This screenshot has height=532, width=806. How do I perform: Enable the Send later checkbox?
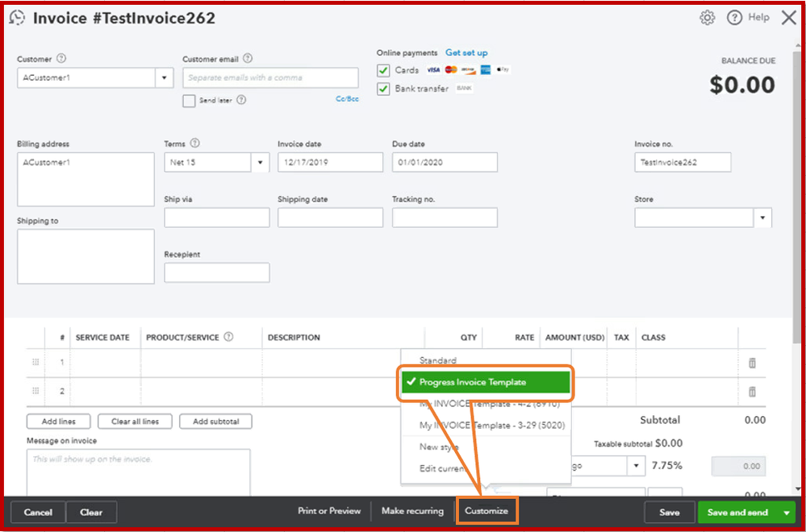(188, 100)
